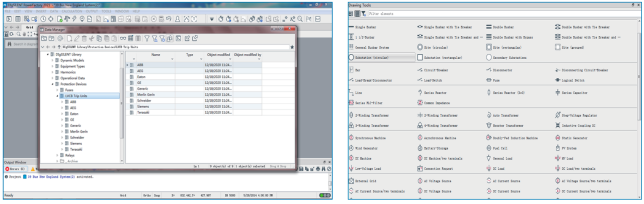Click the Object modified by column header
The image size is (644, 204).
(247, 54)
